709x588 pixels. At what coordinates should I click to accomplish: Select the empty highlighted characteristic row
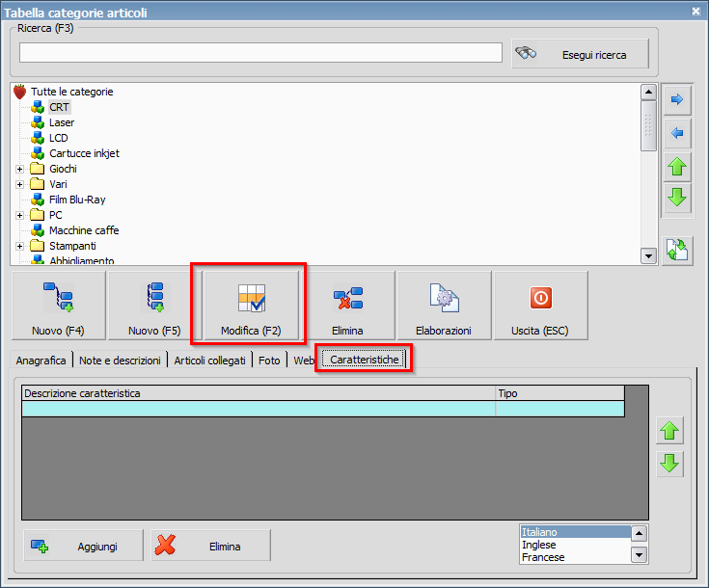coord(323,409)
